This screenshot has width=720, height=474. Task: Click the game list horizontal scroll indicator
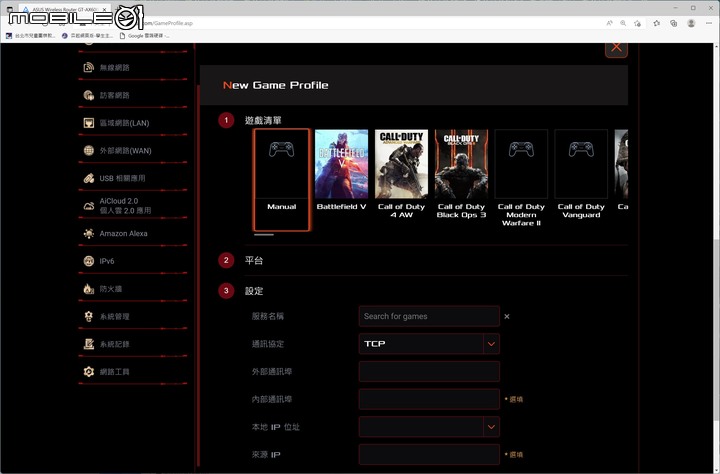264,235
